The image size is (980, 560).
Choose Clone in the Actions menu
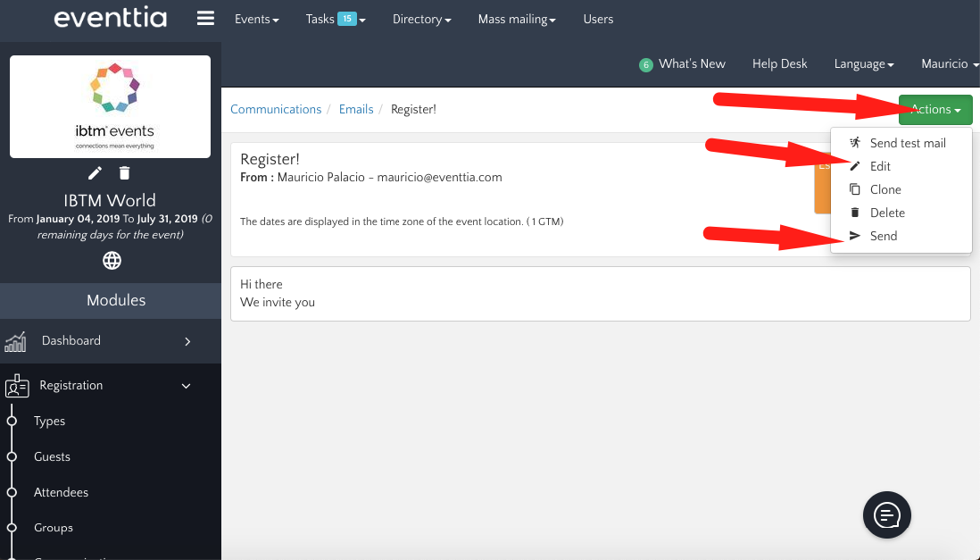[885, 189]
